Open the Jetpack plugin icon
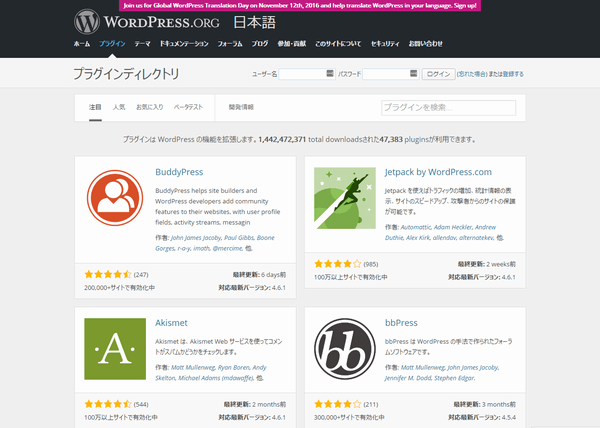The height and width of the screenshot is (428, 600). 345,198
